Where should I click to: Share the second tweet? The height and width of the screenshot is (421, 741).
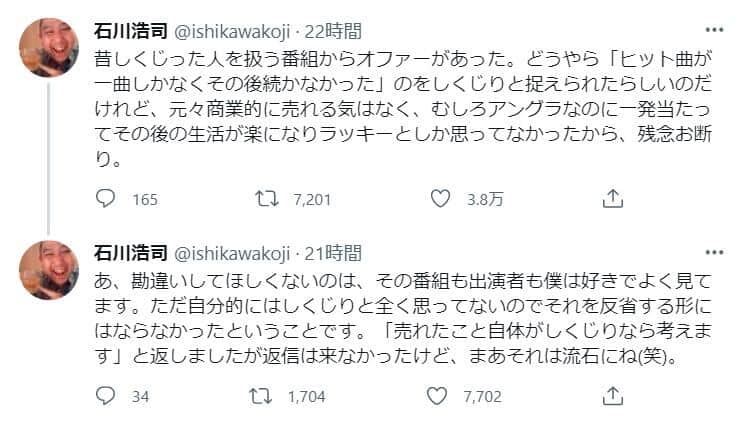(613, 397)
